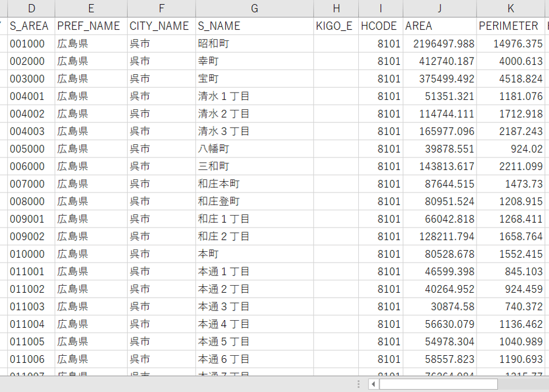549x392 pixels.
Task: Click the S_NAME header cell
Action: [x=254, y=26]
